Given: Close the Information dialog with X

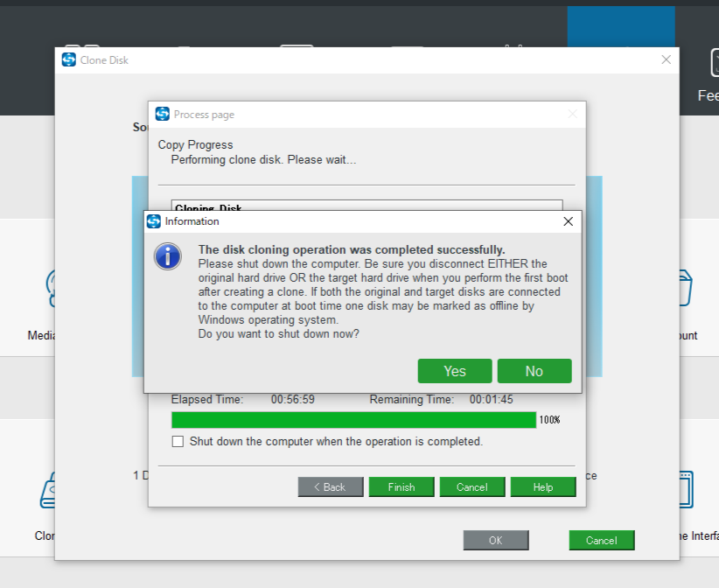Looking at the screenshot, I should pos(569,221).
